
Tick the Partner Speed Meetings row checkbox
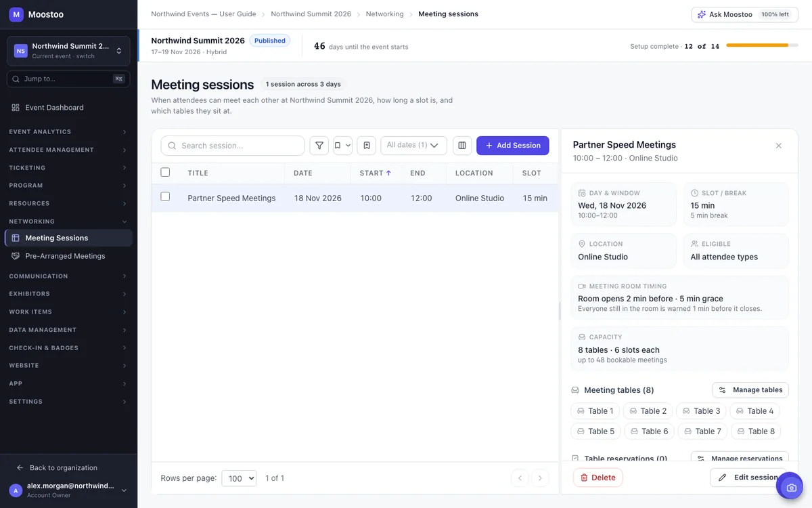tap(165, 197)
